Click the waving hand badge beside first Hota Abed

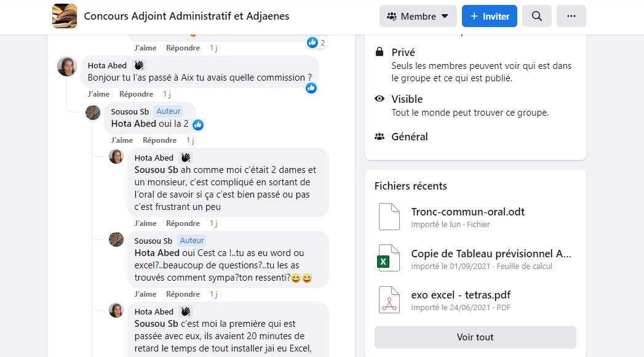(139, 65)
